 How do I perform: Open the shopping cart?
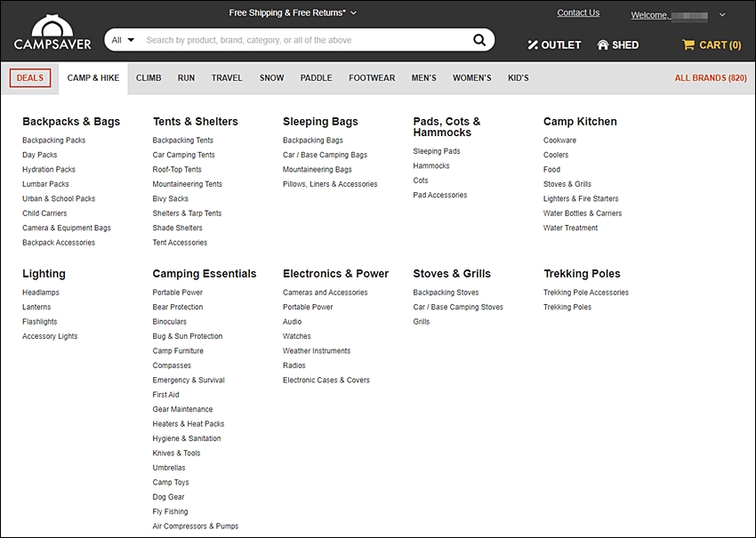pos(712,44)
